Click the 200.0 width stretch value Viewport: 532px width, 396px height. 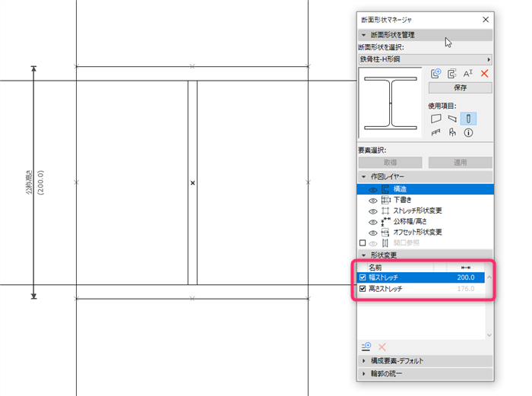[x=465, y=277]
